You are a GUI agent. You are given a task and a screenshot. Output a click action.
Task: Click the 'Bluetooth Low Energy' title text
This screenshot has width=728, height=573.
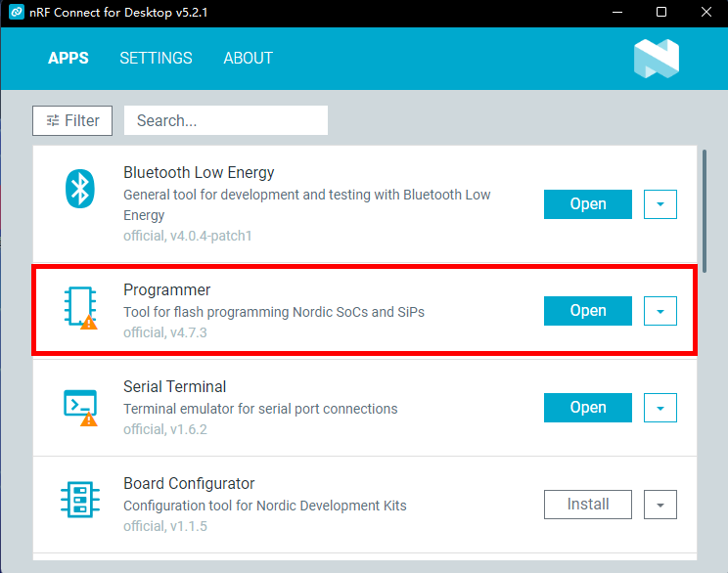[199, 173]
